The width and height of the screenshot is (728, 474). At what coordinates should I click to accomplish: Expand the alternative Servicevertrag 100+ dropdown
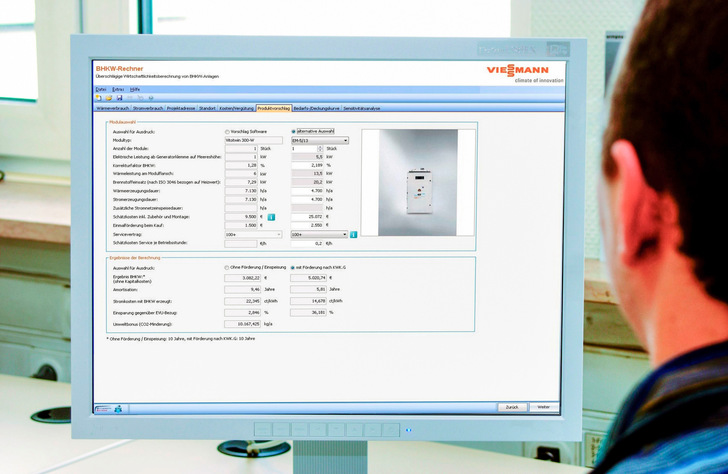click(319, 234)
